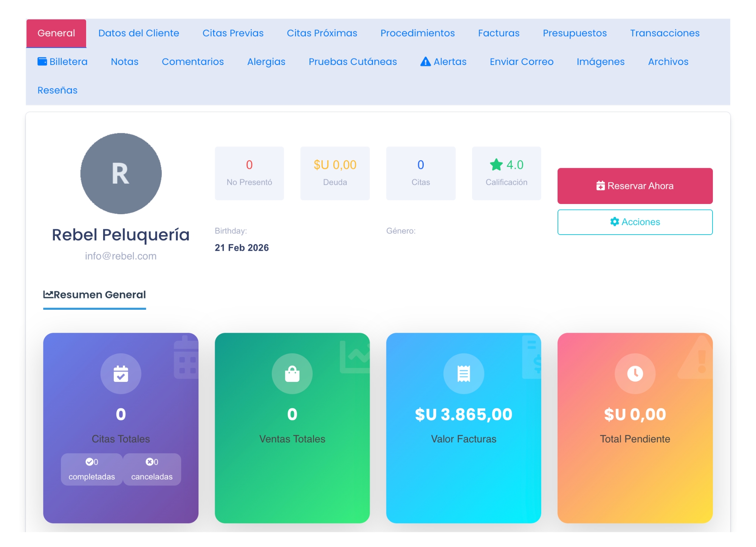Open the Acciones dropdown button
Image resolution: width=756 pixels, height=547 pixels.
tap(635, 222)
